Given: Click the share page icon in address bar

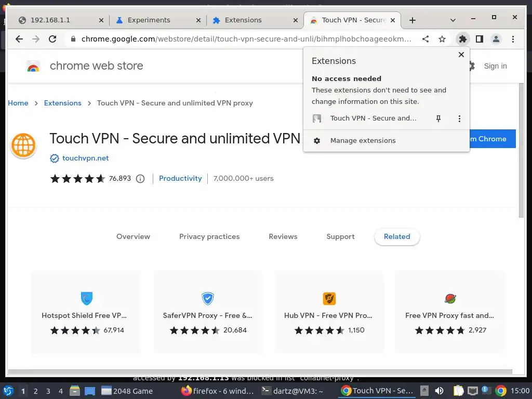Looking at the screenshot, I should click(425, 39).
